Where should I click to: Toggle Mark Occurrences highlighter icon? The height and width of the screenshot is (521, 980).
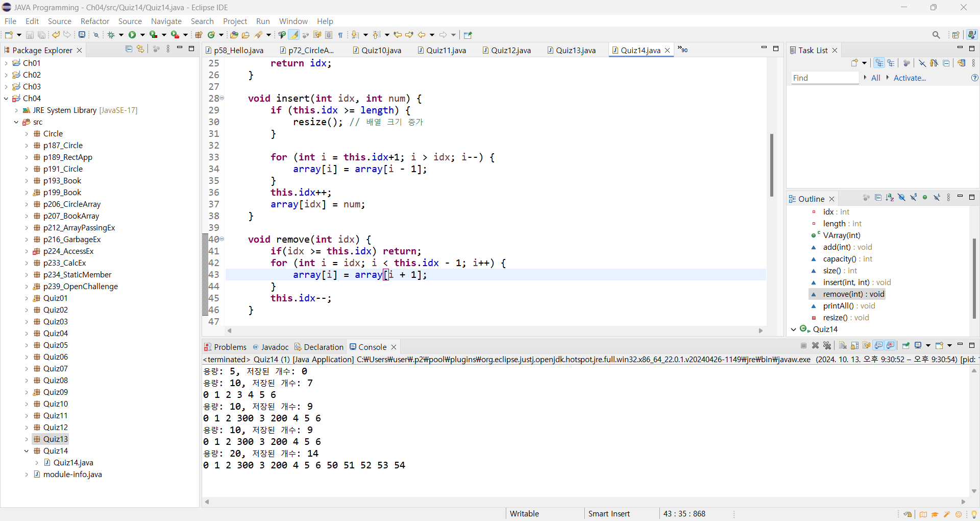pyautogui.click(x=294, y=35)
